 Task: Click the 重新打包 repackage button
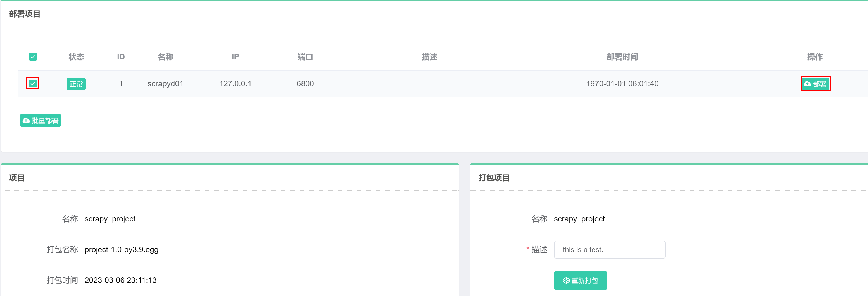tap(580, 280)
